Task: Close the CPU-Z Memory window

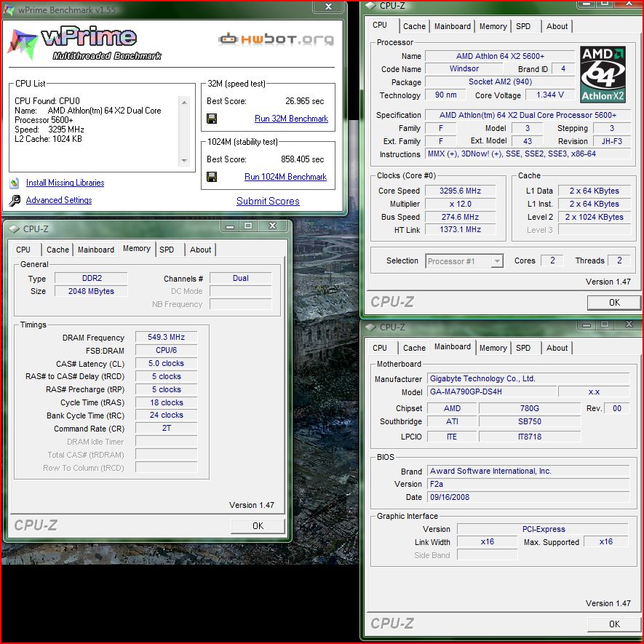Action: pos(272,226)
